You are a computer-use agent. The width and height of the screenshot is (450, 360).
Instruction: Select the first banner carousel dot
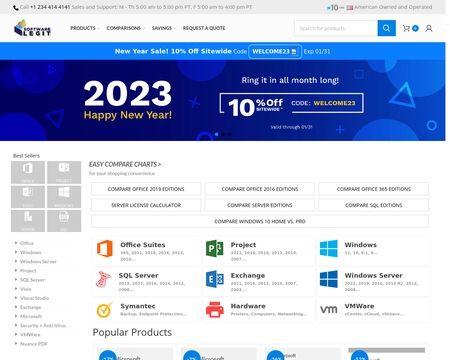coord(216,134)
